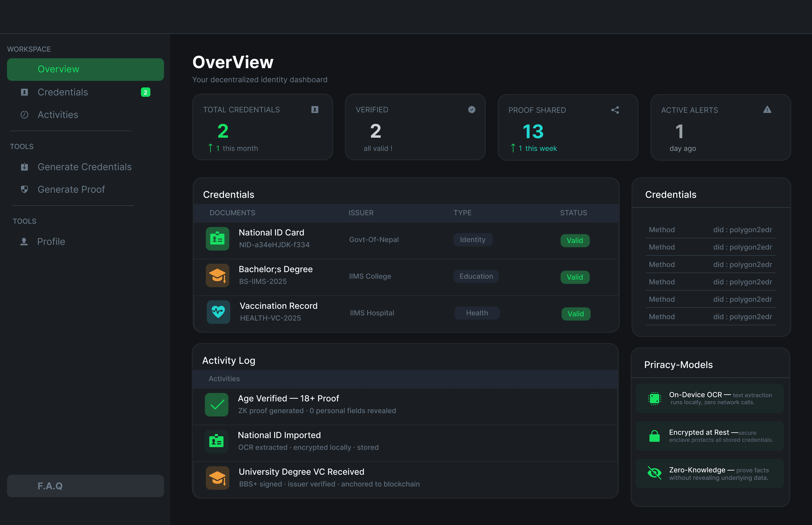812x525 pixels.
Task: Click the Active Alerts warning triangle
Action: pyautogui.click(x=767, y=109)
